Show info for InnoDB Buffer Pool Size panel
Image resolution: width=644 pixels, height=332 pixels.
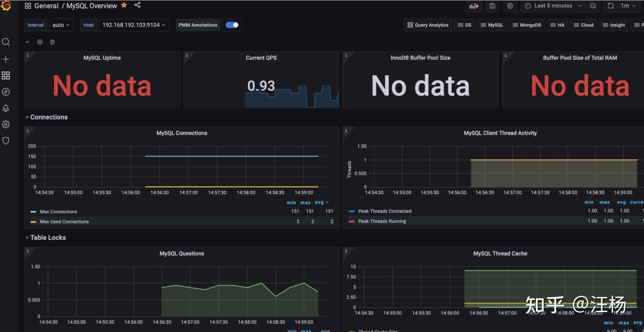pyautogui.click(x=346, y=55)
